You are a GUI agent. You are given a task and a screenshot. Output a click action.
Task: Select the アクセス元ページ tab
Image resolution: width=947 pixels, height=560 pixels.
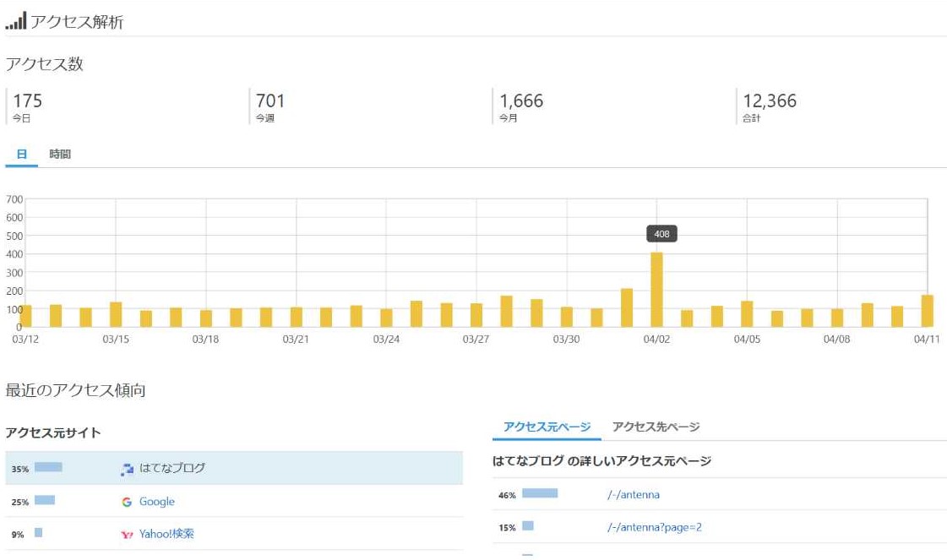pos(547,427)
